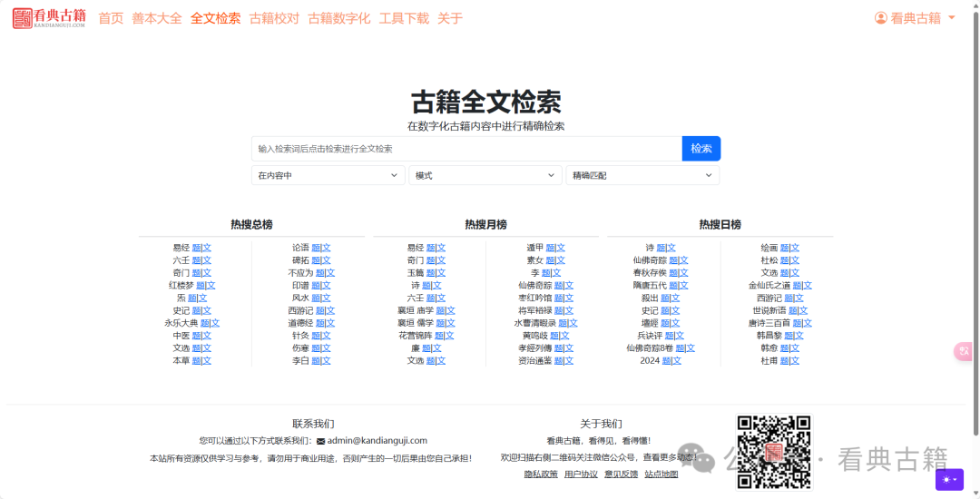Click the 文 link beside 资治通鉴

(x=569, y=361)
